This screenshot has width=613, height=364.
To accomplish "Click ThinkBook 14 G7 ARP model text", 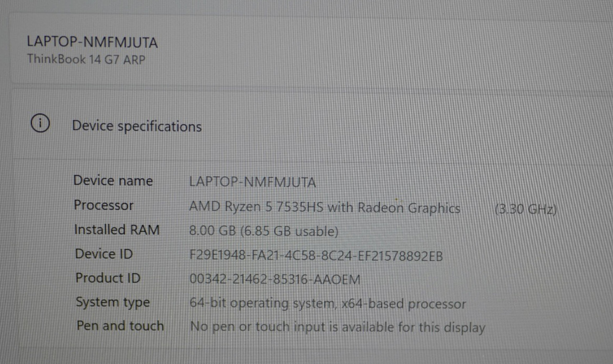I will 86,59.
